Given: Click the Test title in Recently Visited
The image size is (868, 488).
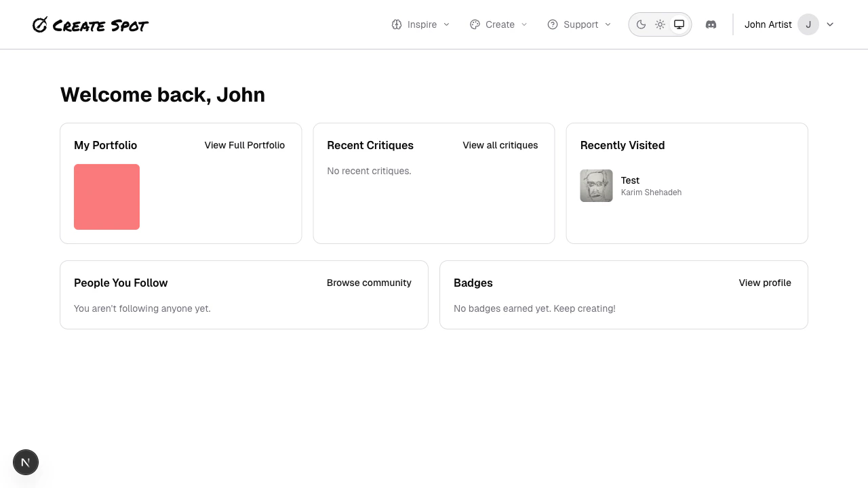Looking at the screenshot, I should pos(630,180).
